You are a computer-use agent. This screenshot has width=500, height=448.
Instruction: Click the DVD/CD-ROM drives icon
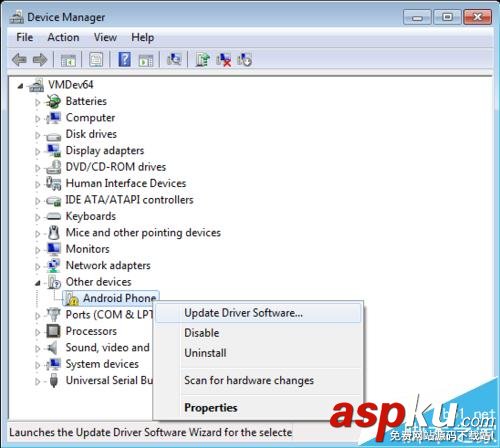click(53, 167)
